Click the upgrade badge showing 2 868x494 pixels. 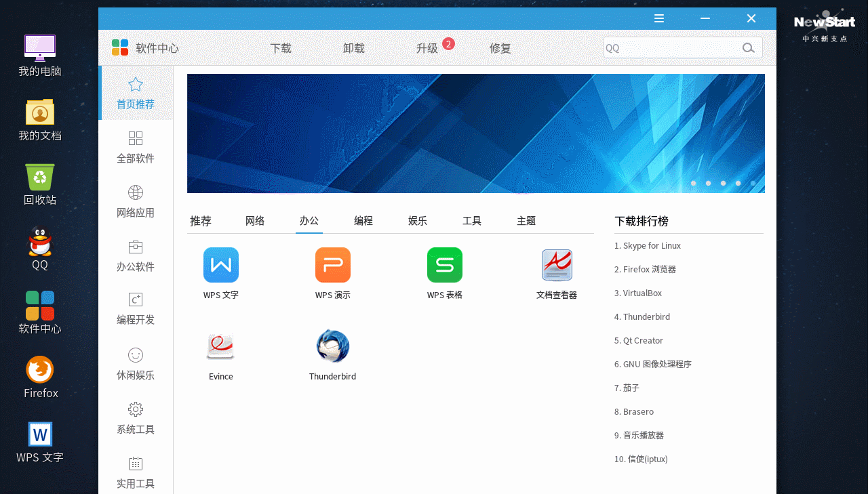click(x=448, y=44)
